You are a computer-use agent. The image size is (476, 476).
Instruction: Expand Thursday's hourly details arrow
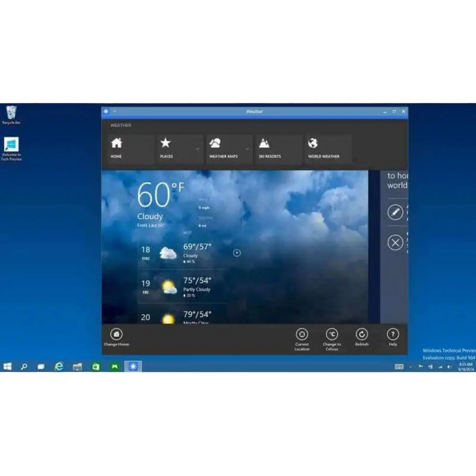[237, 252]
